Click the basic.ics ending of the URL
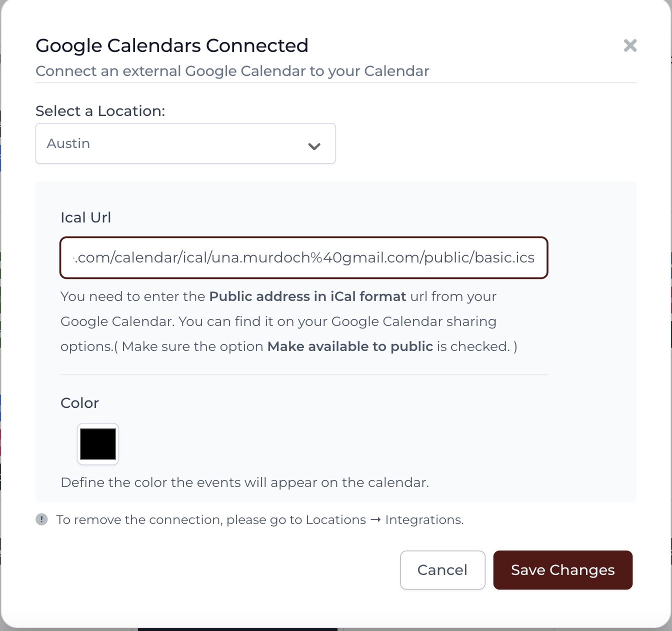 (504, 257)
